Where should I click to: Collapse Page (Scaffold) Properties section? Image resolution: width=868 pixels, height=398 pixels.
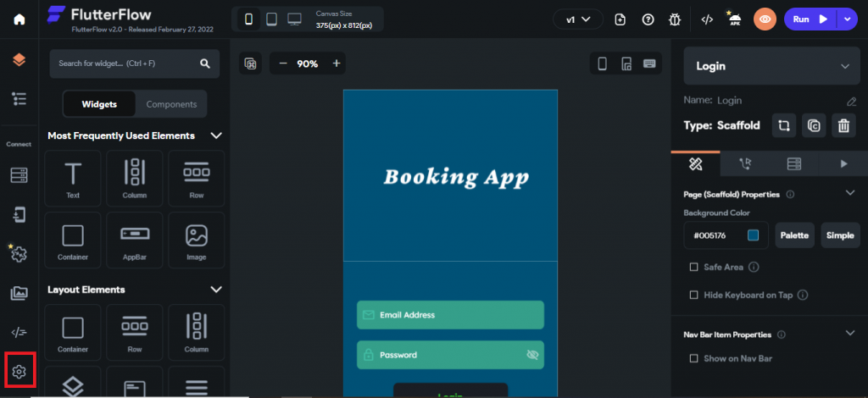(850, 193)
